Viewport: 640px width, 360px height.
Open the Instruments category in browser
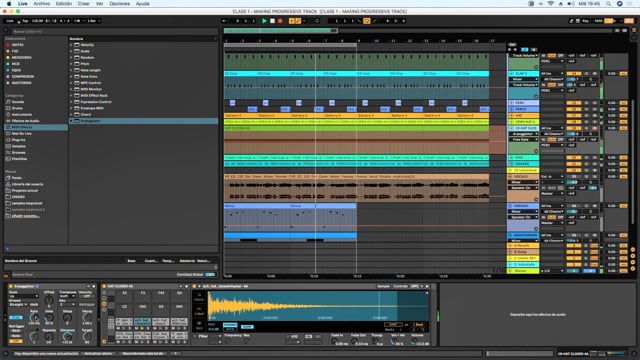pyautogui.click(x=22, y=115)
